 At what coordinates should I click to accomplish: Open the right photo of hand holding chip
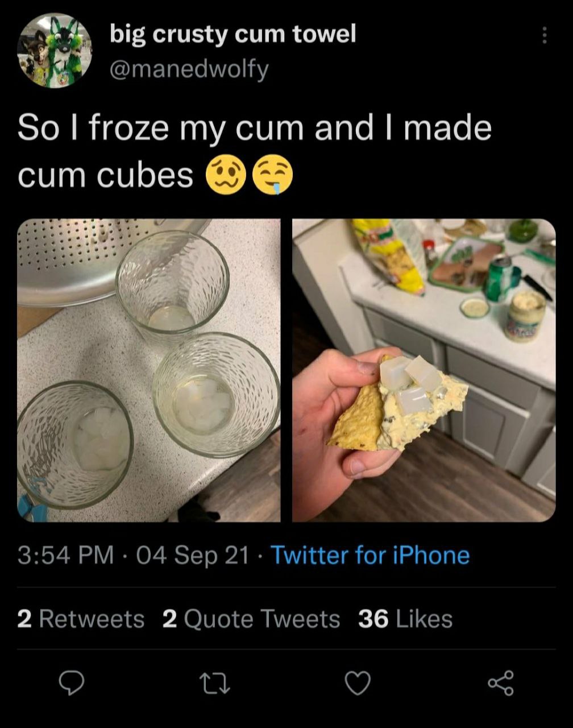[423, 370]
